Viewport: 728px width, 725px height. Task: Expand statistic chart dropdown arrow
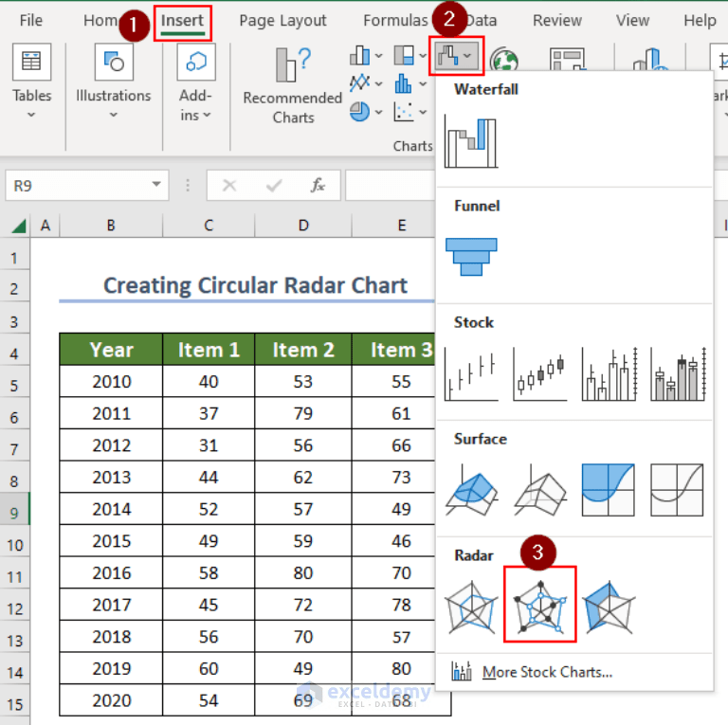click(x=423, y=84)
